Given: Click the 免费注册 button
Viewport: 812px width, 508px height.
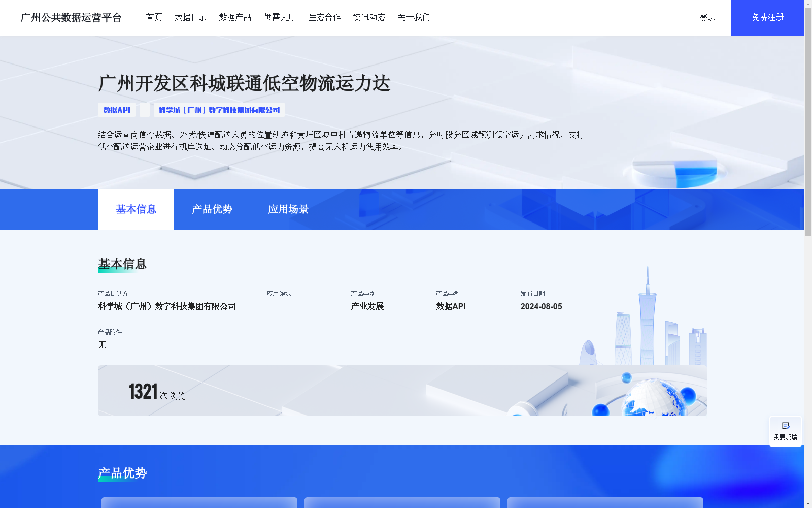Looking at the screenshot, I should pos(768,18).
